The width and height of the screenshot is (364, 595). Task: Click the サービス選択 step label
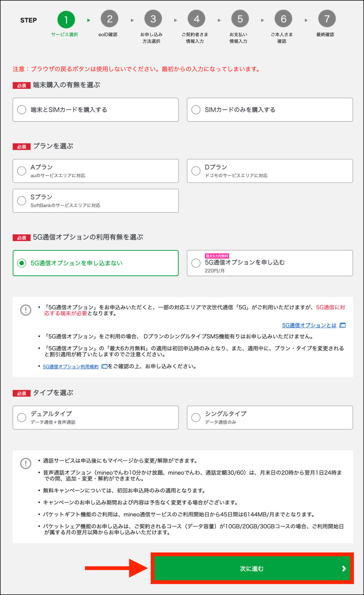[64, 35]
